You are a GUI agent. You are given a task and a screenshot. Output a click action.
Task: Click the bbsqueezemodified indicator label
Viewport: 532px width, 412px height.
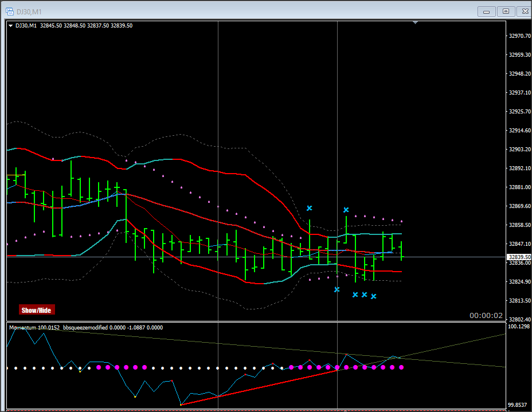(113, 328)
